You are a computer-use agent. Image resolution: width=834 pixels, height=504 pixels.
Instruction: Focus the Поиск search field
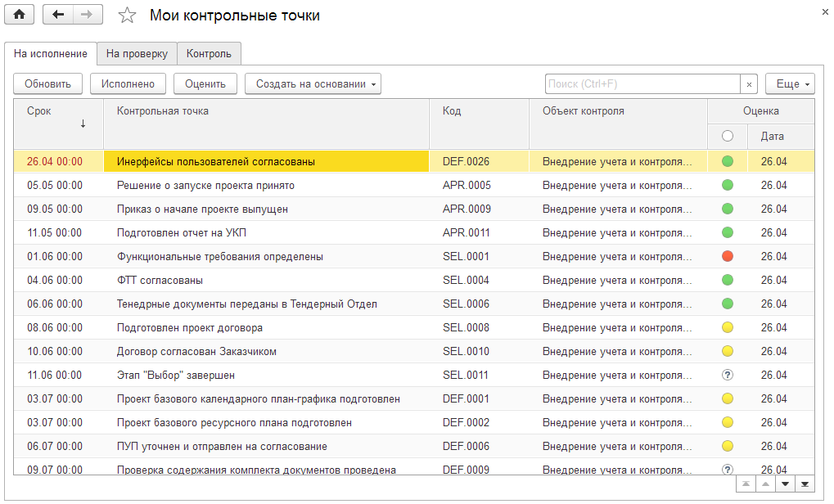tap(642, 83)
